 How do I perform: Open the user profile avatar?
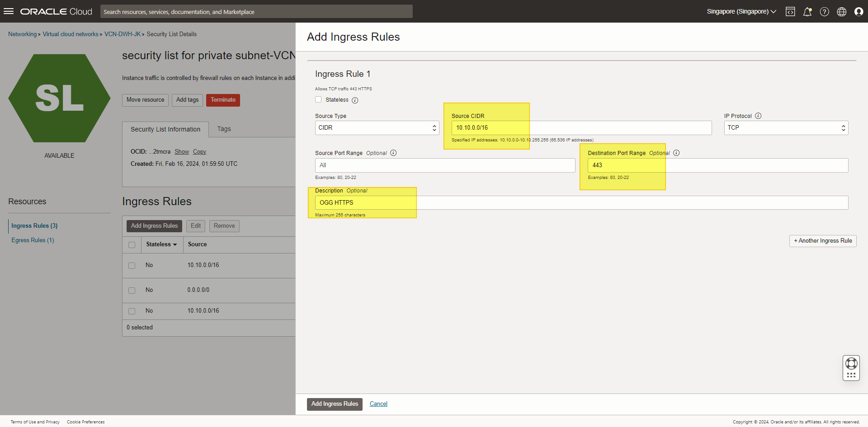coord(859,12)
